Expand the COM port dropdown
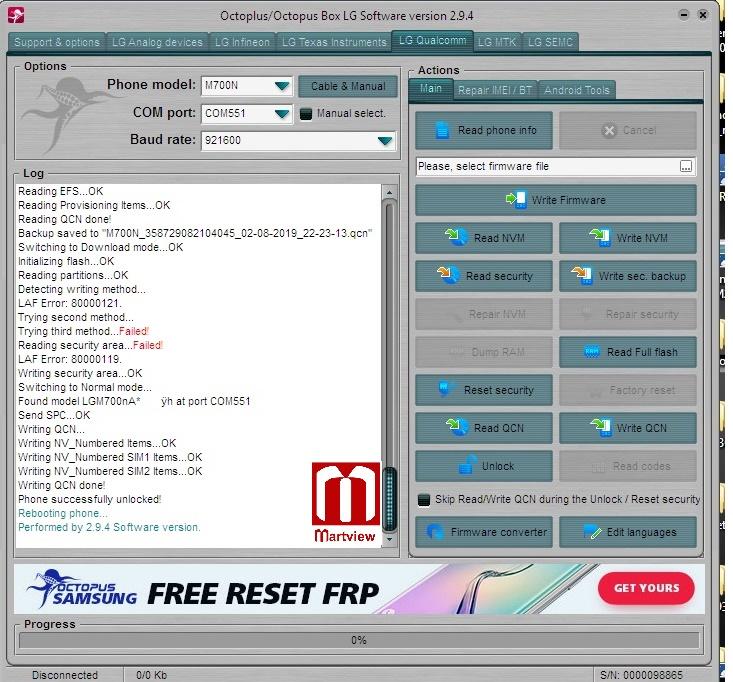 click(x=282, y=114)
